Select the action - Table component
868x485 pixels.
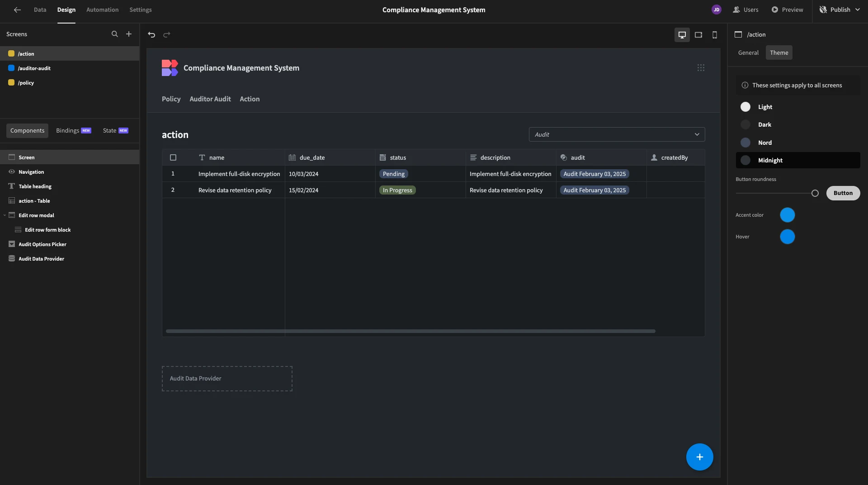pos(70,200)
